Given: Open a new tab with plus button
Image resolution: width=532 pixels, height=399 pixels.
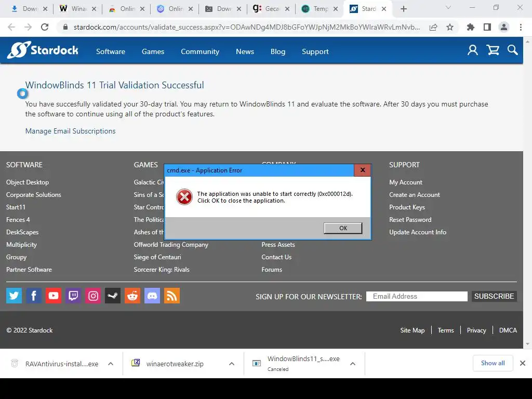Looking at the screenshot, I should [403, 9].
